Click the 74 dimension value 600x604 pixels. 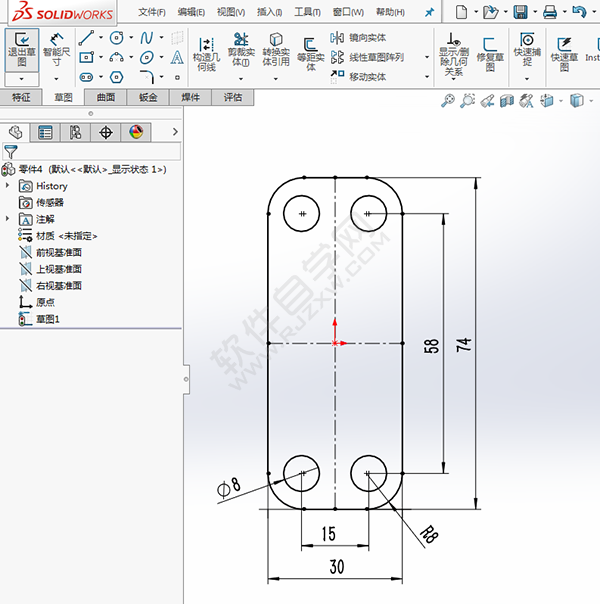tap(464, 344)
